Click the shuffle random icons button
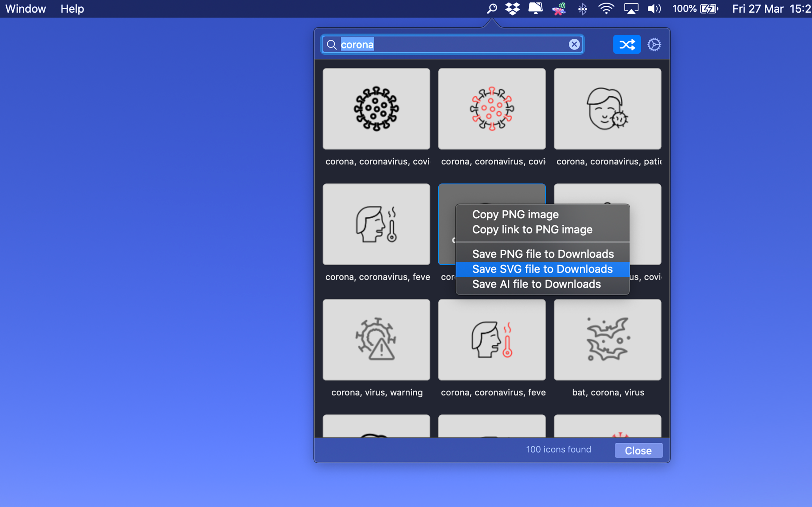 626,44
